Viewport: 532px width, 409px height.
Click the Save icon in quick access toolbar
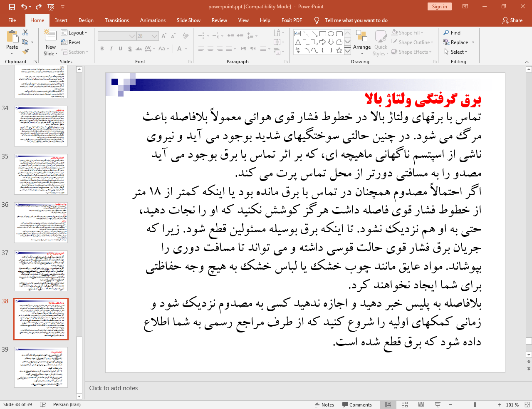pos(12,7)
